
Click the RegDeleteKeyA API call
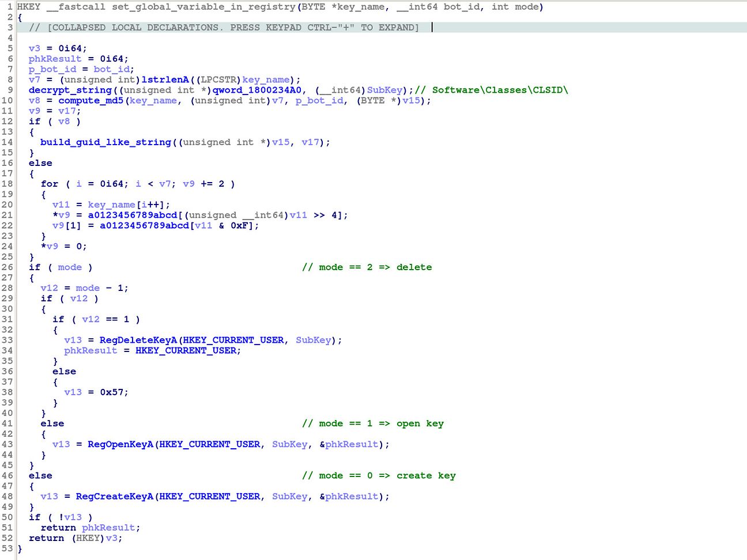coord(138,340)
